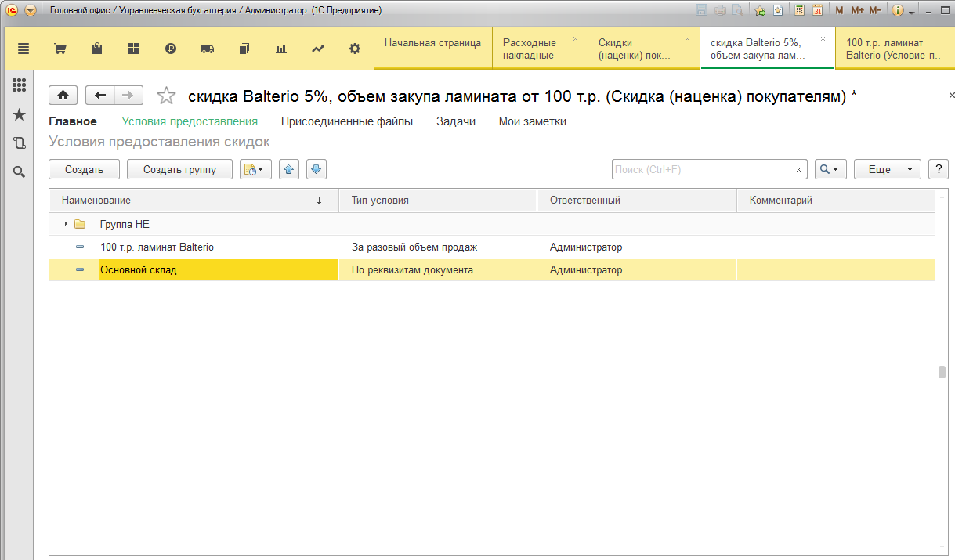Switch to Скидки (наценки) пок... tab

click(643, 49)
